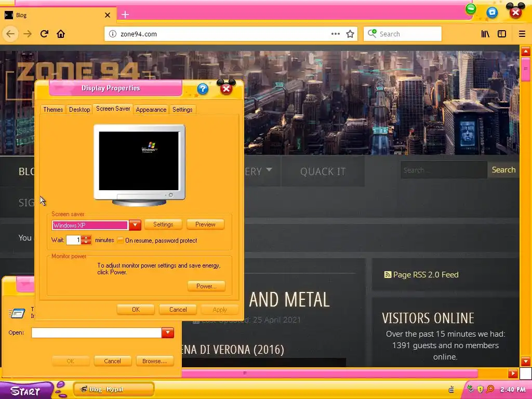
Task: Click the Display Properties help question icon
Action: (203, 89)
